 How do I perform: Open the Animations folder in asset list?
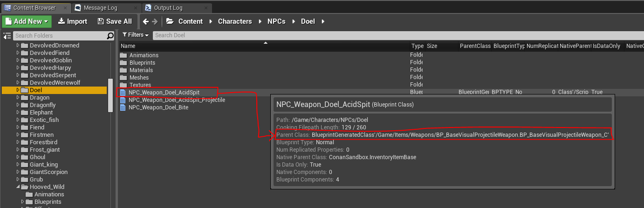[144, 55]
